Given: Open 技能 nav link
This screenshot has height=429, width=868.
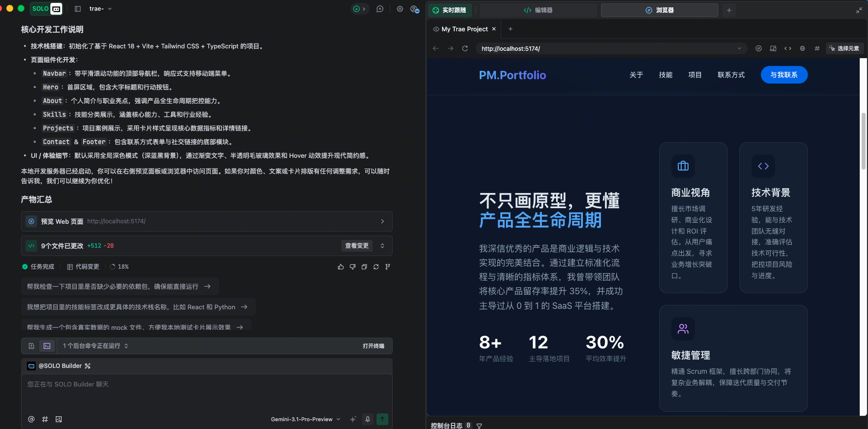Looking at the screenshot, I should click(x=666, y=75).
